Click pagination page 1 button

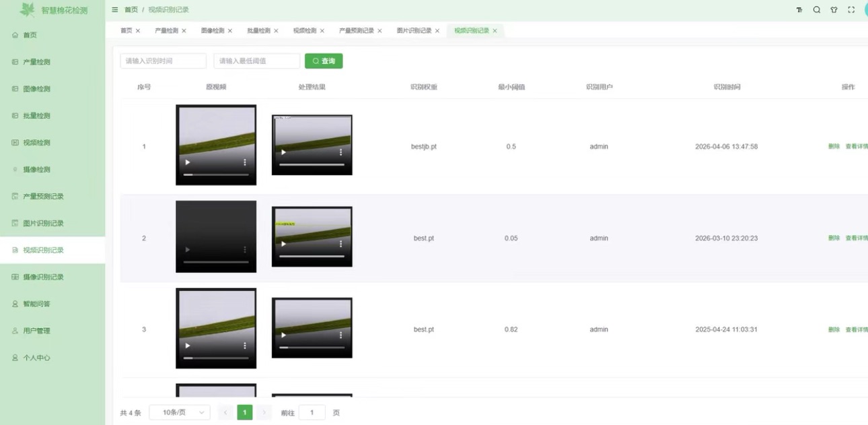(x=245, y=412)
